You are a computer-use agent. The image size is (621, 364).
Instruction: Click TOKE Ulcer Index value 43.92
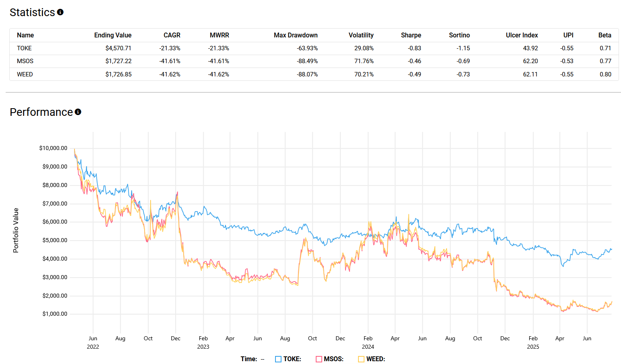[530, 48]
